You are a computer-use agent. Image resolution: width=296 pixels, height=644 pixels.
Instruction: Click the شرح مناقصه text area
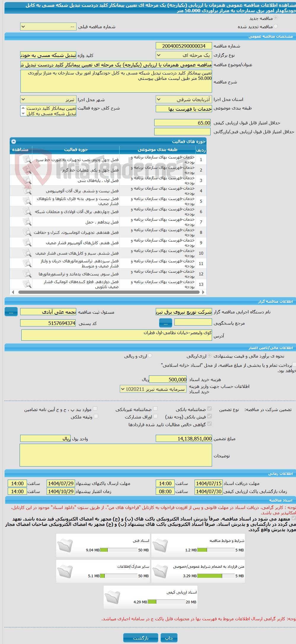(116, 81)
